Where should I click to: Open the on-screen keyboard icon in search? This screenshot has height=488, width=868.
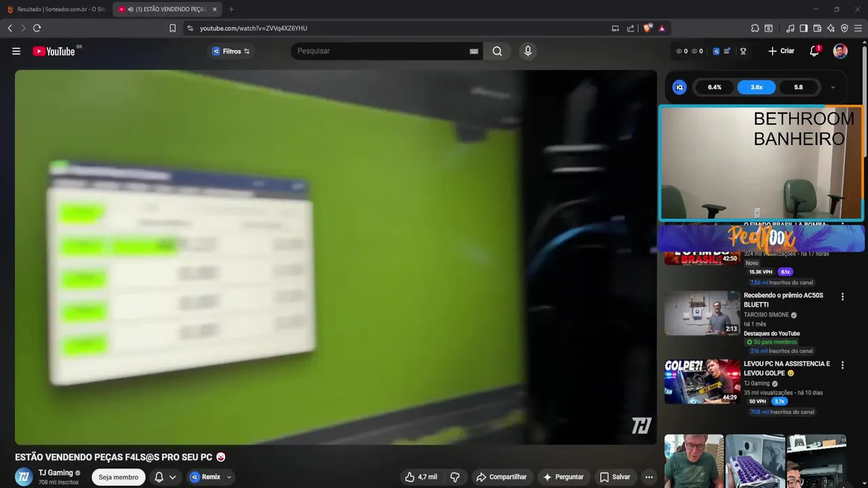(474, 51)
